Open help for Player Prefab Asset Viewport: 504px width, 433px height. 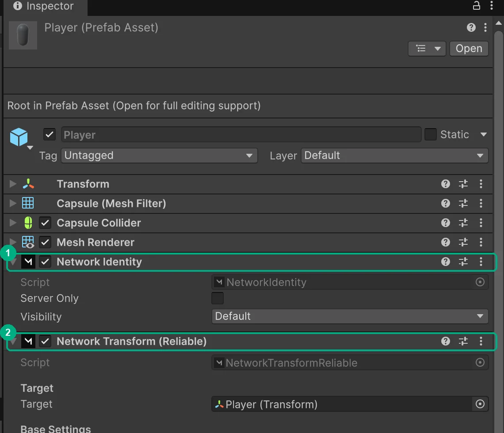471,28
